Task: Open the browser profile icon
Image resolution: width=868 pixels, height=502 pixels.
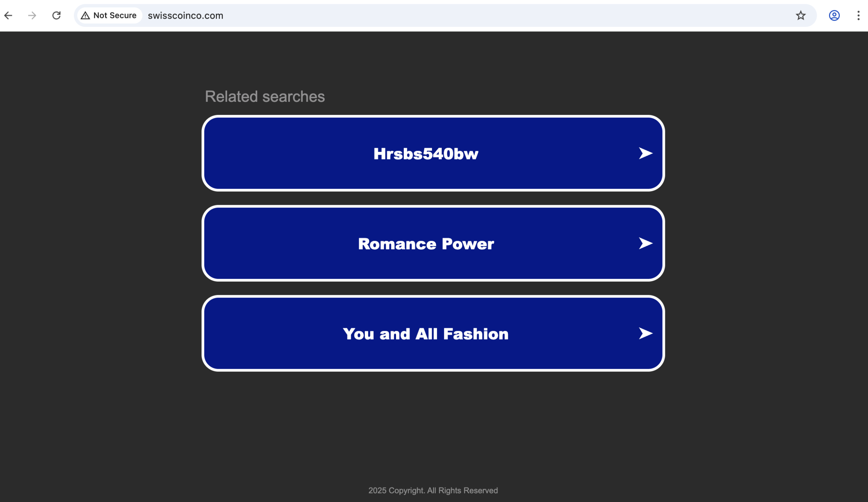Action: click(x=834, y=16)
